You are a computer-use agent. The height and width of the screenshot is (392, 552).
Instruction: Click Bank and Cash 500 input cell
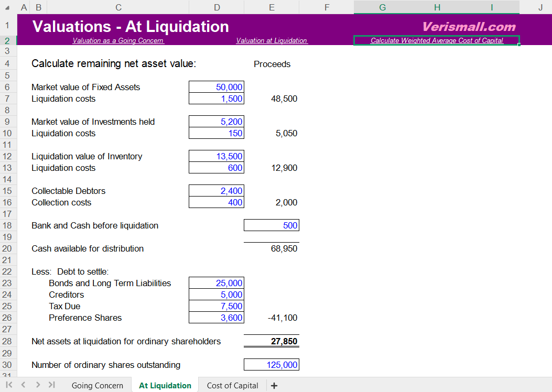pos(272,226)
